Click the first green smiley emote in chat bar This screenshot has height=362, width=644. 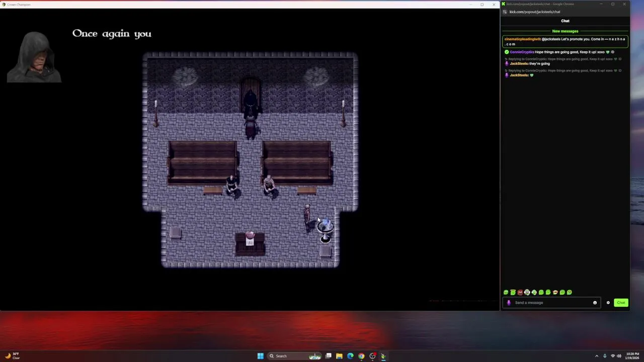tap(506, 292)
